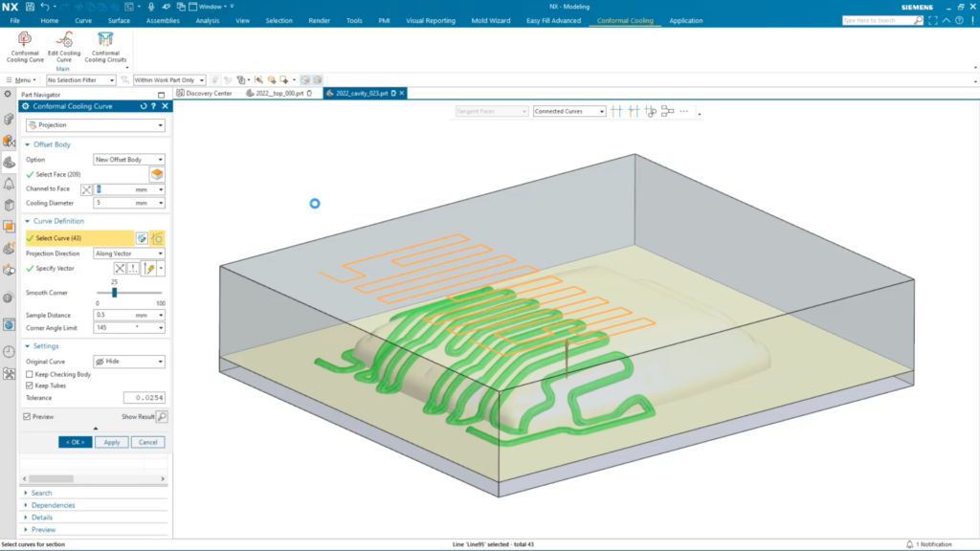Switch to the 2022_top_000.prt tab

(x=279, y=93)
